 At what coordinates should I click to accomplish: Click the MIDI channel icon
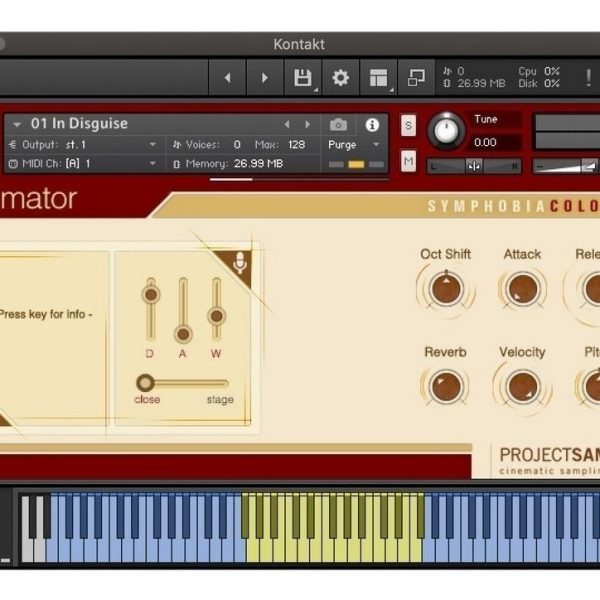[x=13, y=164]
